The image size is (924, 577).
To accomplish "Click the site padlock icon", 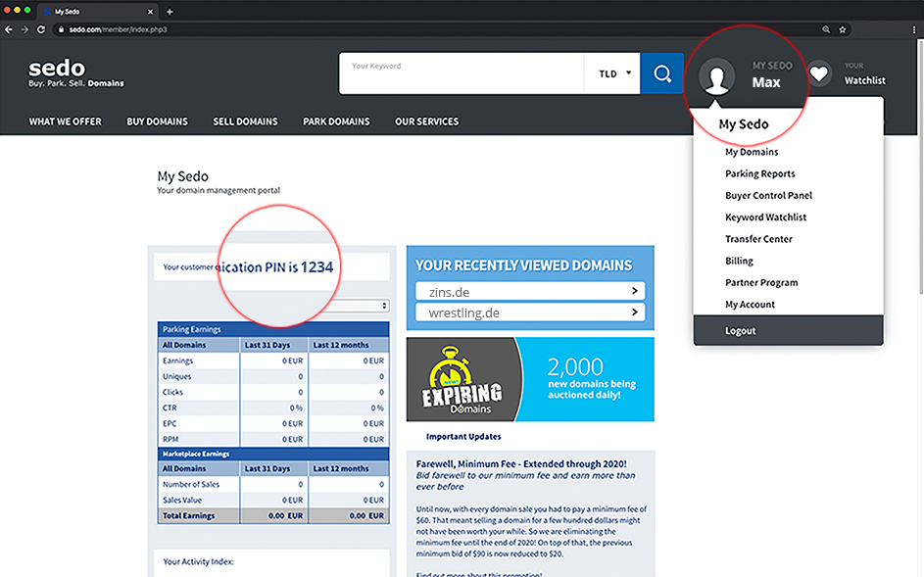I will point(61,29).
